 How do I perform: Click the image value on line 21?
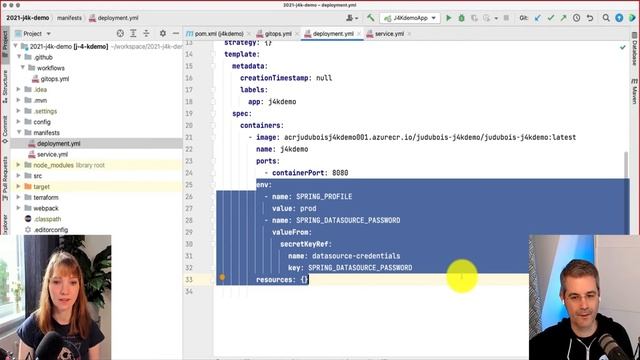pos(430,137)
